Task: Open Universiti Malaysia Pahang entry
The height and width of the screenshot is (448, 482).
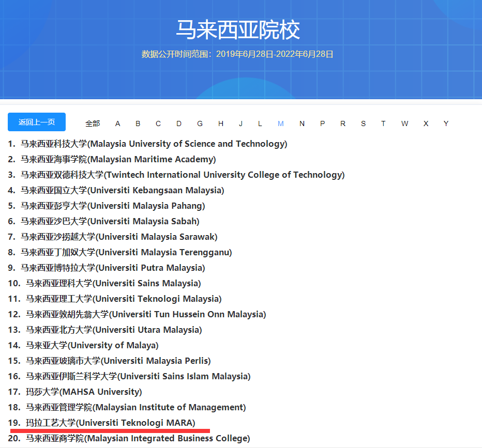Action: coord(113,206)
